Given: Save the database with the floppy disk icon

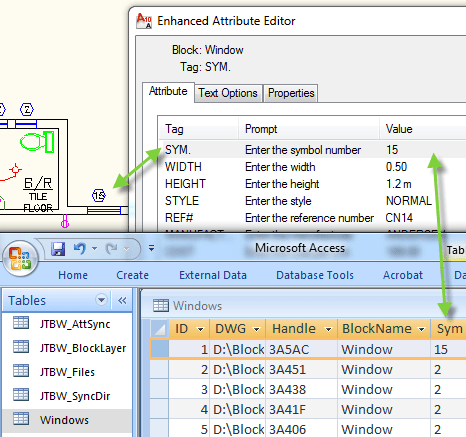Looking at the screenshot, I should click(x=58, y=249).
